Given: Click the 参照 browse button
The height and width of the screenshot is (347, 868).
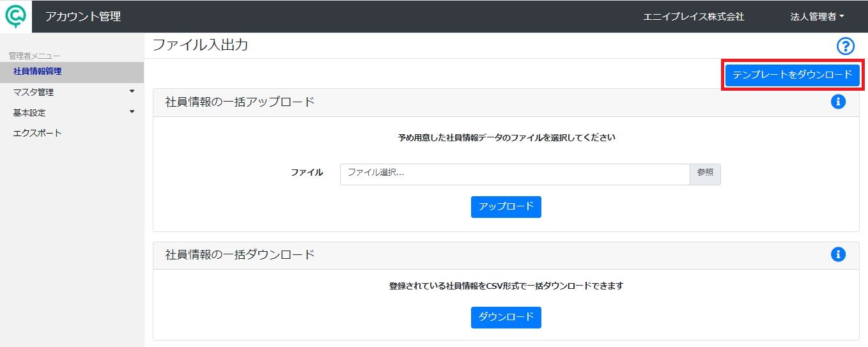Looking at the screenshot, I should point(705,174).
